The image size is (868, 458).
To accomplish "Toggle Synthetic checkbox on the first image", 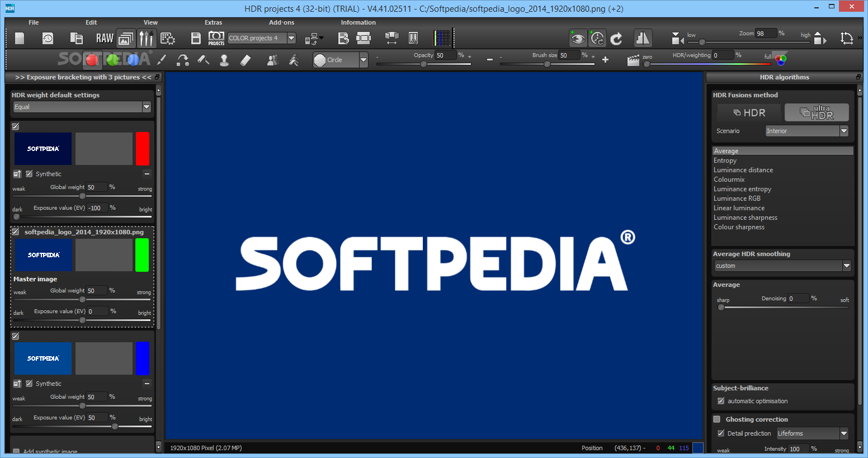I will click(29, 174).
